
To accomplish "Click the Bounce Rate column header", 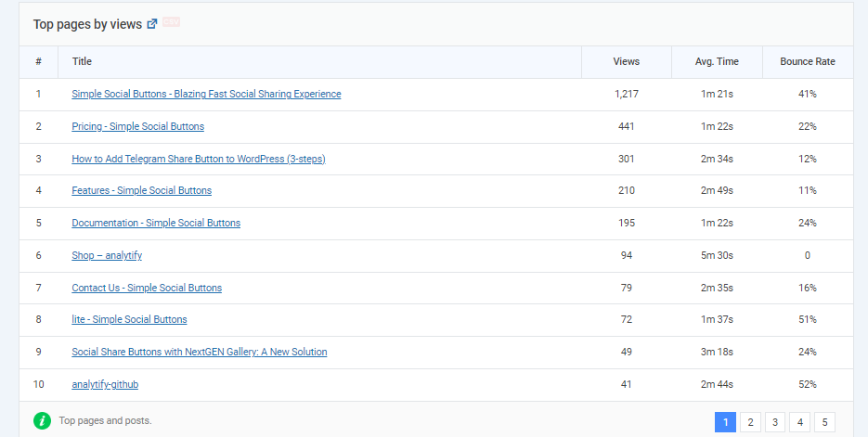I will click(x=808, y=62).
